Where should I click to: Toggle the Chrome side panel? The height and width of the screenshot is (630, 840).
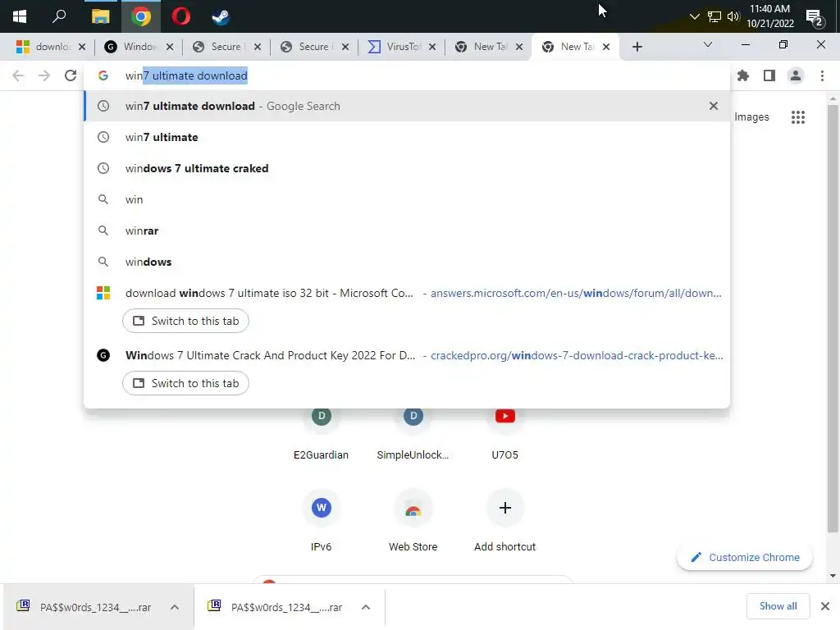coord(769,75)
